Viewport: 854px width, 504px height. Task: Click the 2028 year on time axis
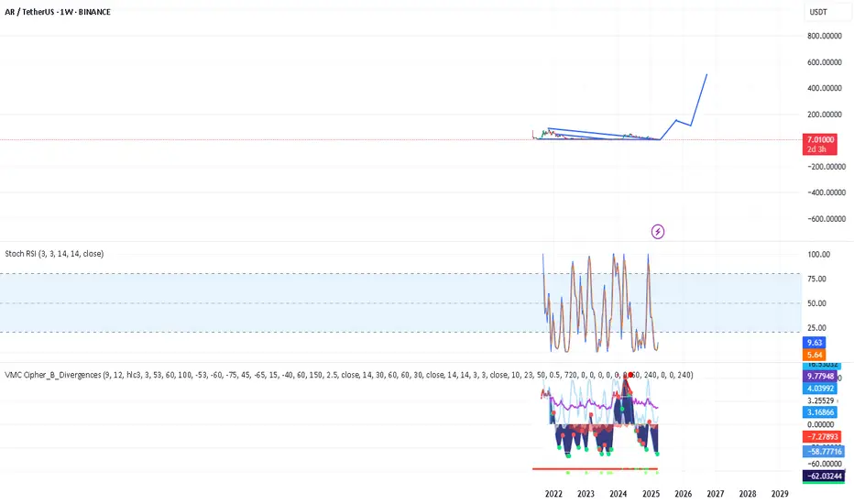pos(748,494)
